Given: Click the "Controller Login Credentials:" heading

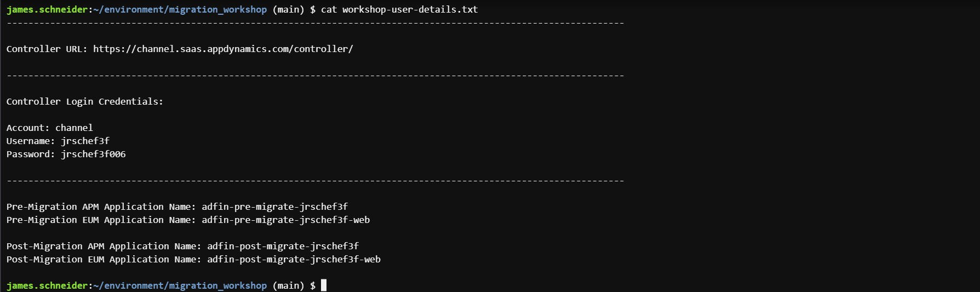Looking at the screenshot, I should pos(84,101).
